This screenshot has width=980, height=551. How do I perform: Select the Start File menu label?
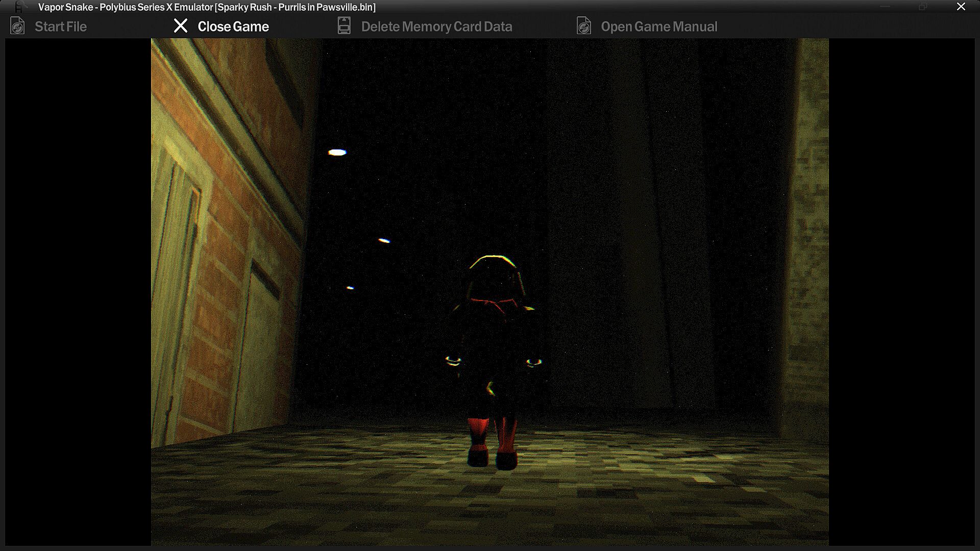(x=61, y=27)
